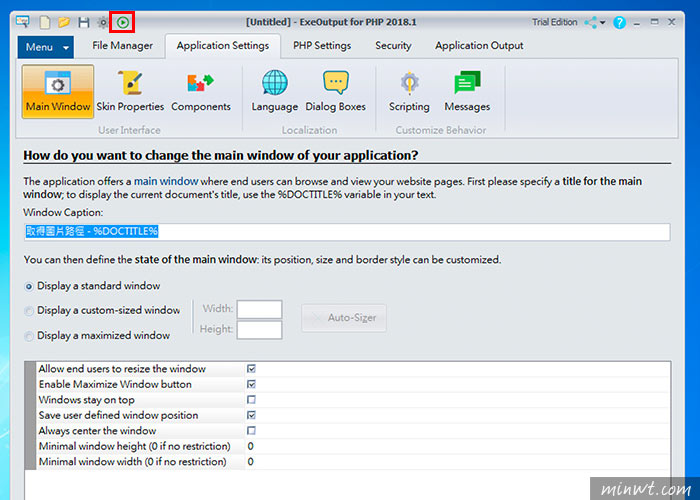700x500 pixels.
Task: Select Display a maximized window
Action: click(x=29, y=336)
